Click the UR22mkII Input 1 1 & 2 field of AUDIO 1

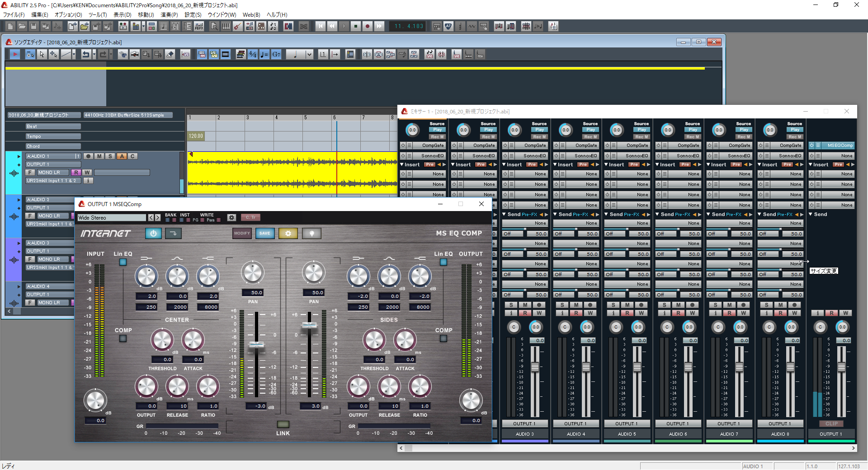tap(53, 180)
